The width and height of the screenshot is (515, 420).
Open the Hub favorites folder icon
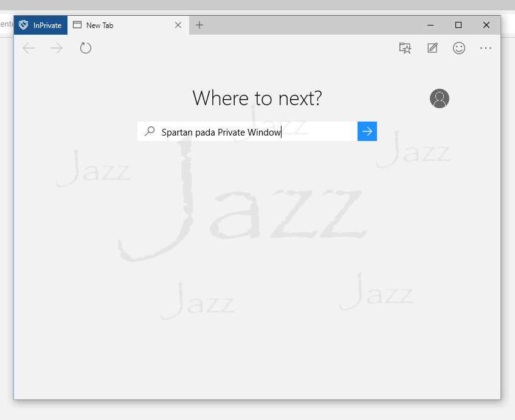point(405,48)
